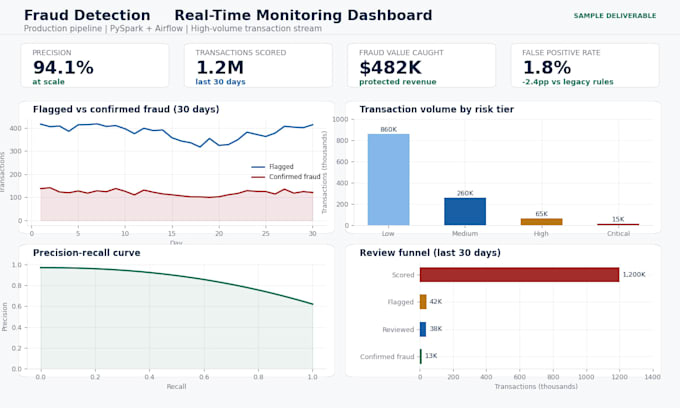Click the Confirmed fraud funnel green bar
The height and width of the screenshot is (408, 680).
(x=421, y=356)
